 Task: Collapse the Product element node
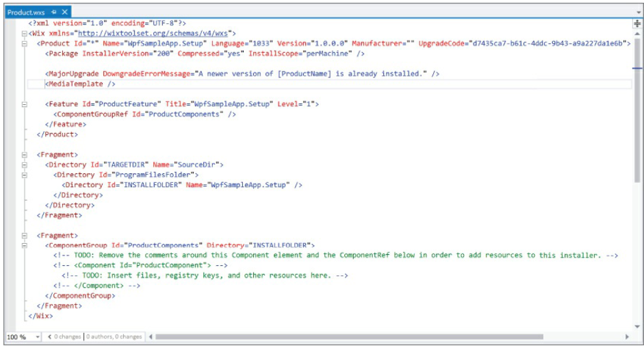[x=25, y=43]
